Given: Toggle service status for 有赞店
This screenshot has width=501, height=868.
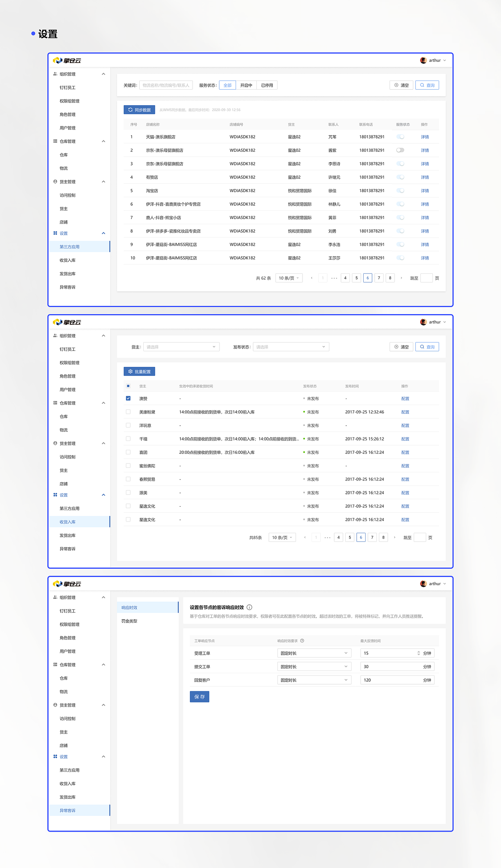Looking at the screenshot, I should [400, 177].
